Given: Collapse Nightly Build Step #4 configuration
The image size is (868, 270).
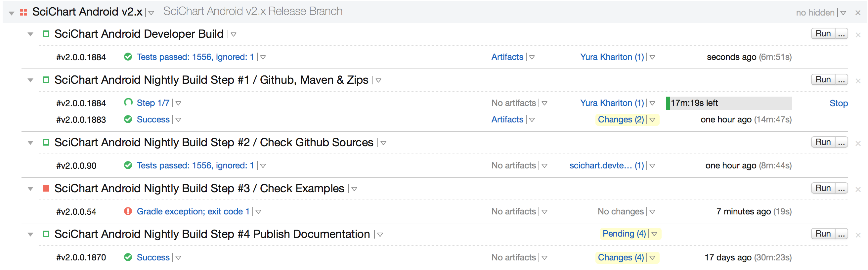Looking at the screenshot, I should coord(30,234).
